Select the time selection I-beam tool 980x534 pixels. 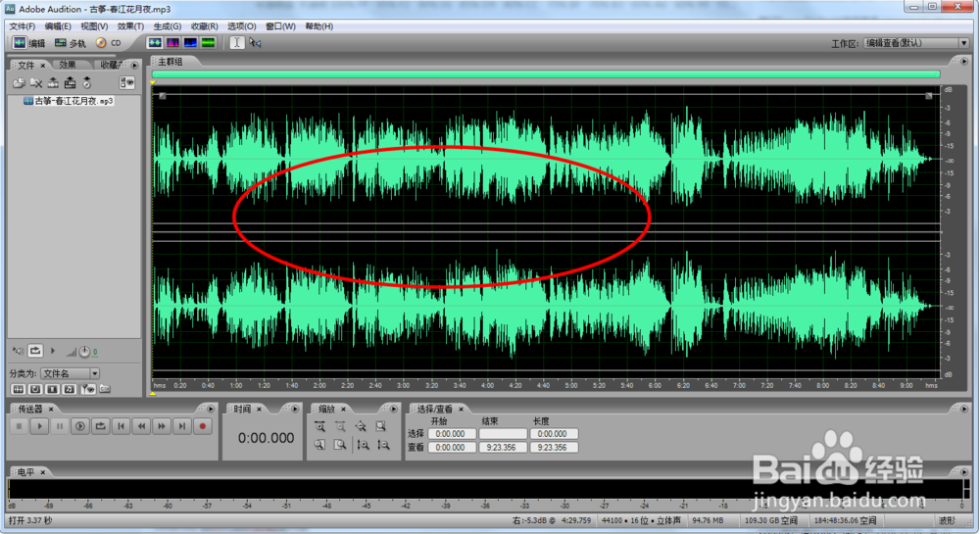point(237,42)
